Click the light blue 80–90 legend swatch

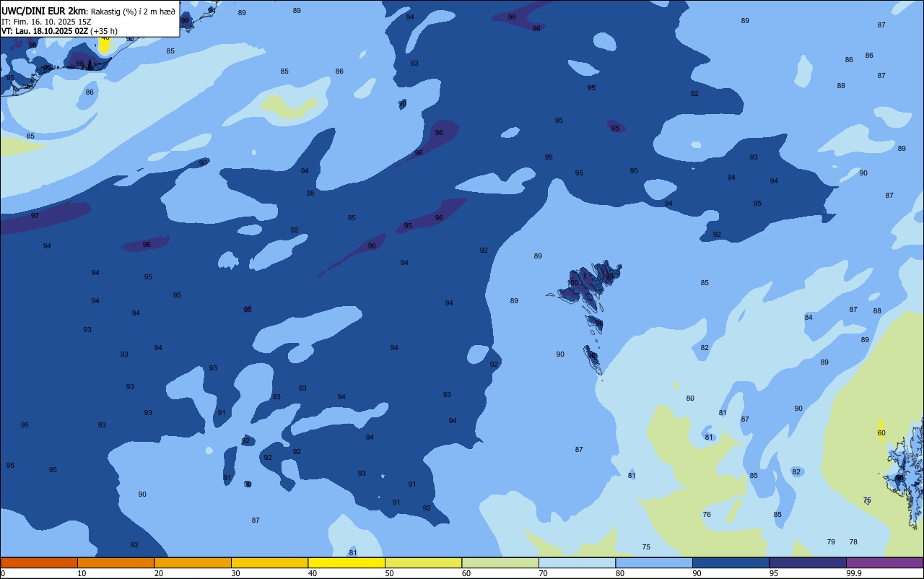tap(654, 562)
